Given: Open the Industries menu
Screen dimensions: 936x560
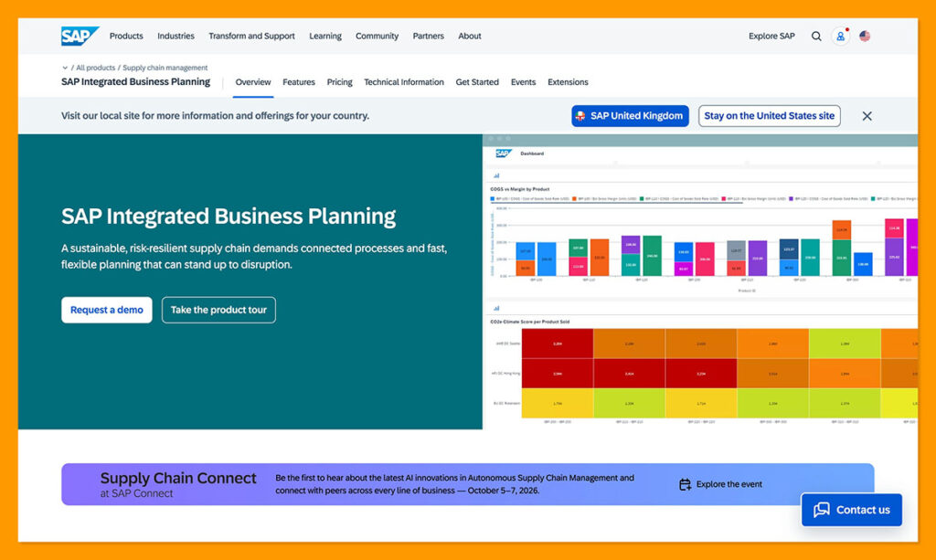Looking at the screenshot, I should [x=175, y=37].
